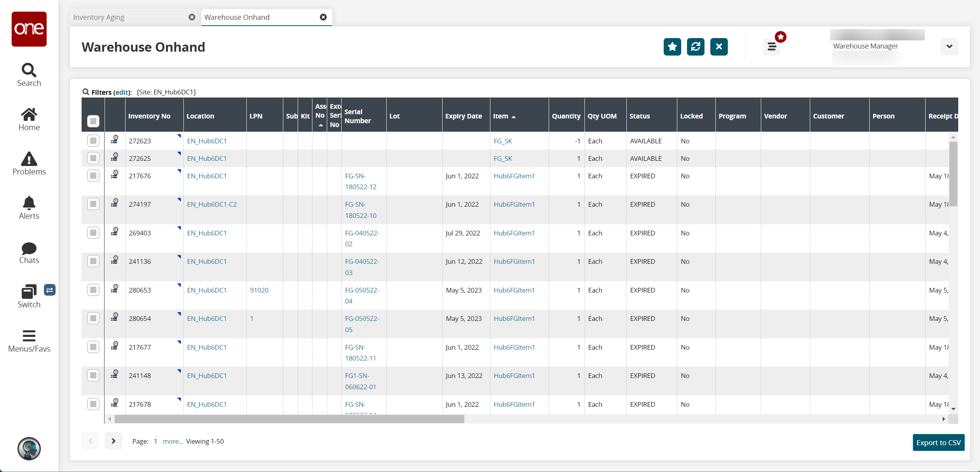
Task: Toggle the select-all checkbox in the table header
Action: tap(93, 121)
